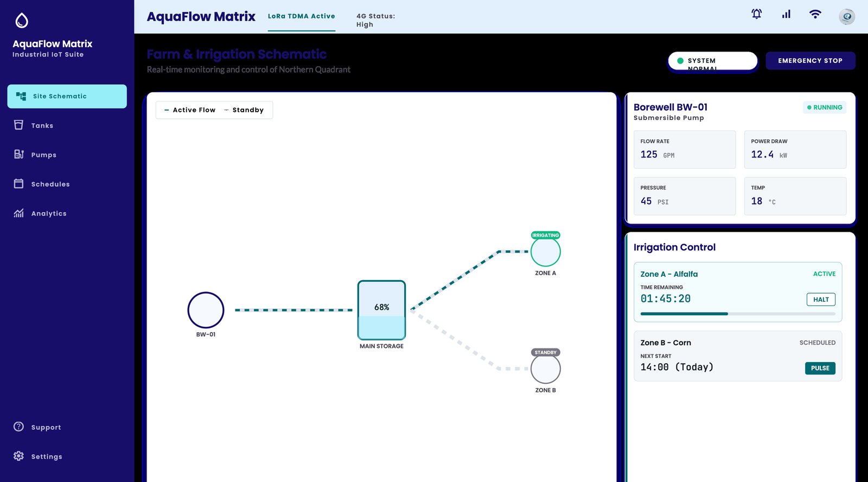Image resolution: width=868 pixels, height=482 pixels.
Task: Click the STANDBY badge on Zone B
Action: [545, 353]
